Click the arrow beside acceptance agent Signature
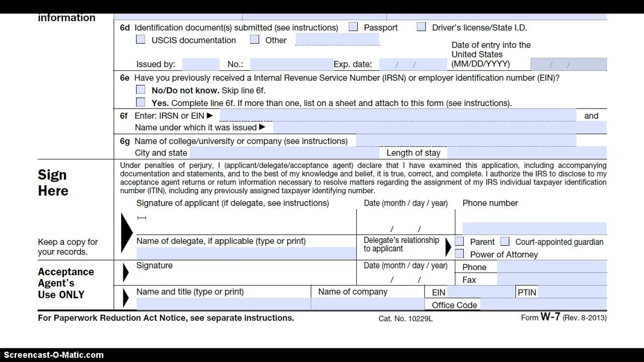Viewport: 644px width, 362px height. click(x=126, y=273)
